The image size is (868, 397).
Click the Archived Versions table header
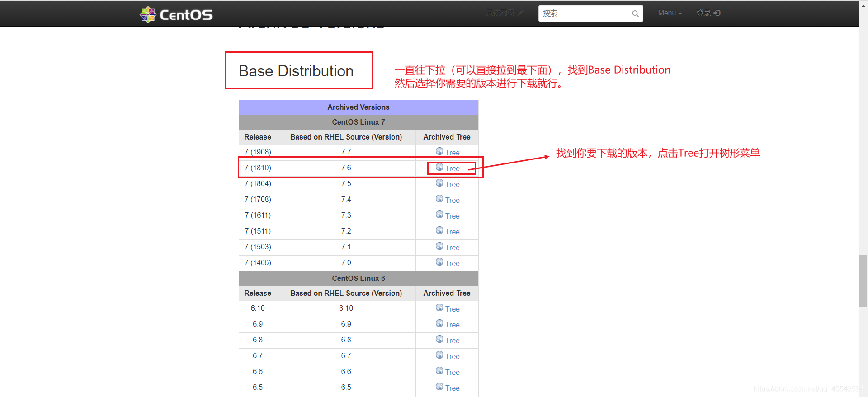[x=359, y=107]
